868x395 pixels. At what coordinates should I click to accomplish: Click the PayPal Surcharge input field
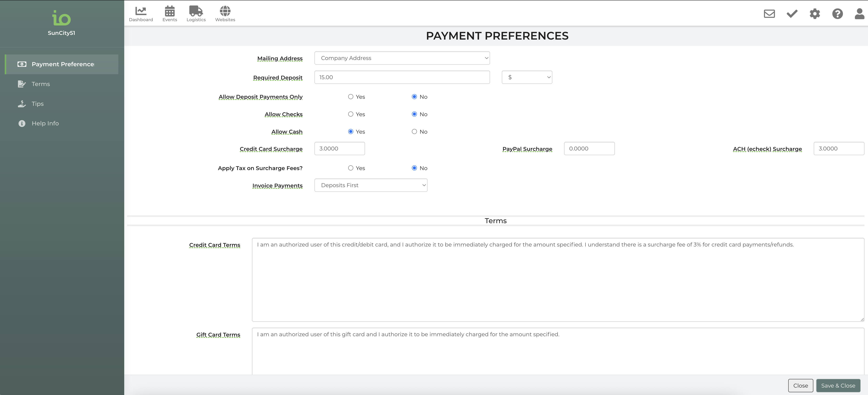point(589,149)
